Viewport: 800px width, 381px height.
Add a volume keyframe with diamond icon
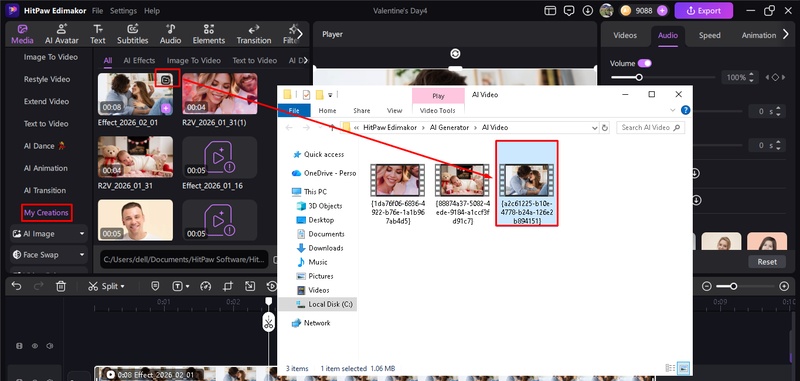coord(775,78)
